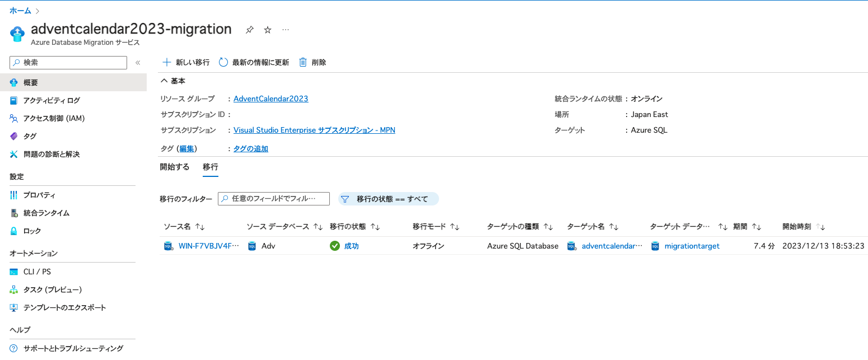Collapse the 基本 section
Image resolution: width=868 pixels, height=360 pixels.
tap(165, 81)
